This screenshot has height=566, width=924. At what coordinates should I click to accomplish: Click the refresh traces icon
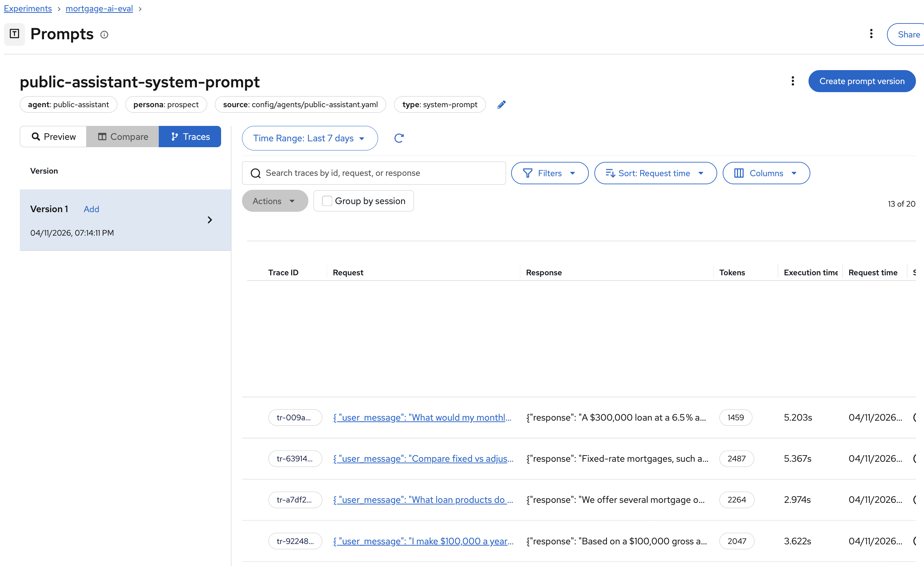[x=399, y=138]
